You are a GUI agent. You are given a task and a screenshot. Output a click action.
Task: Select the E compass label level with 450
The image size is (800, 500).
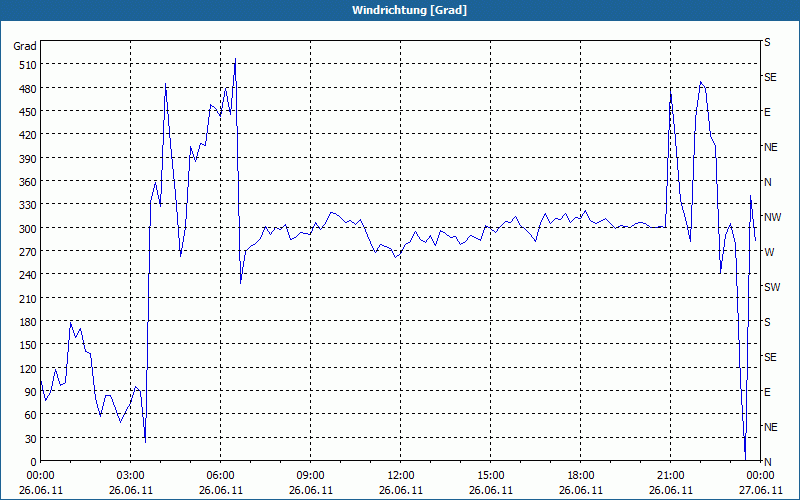(x=767, y=112)
